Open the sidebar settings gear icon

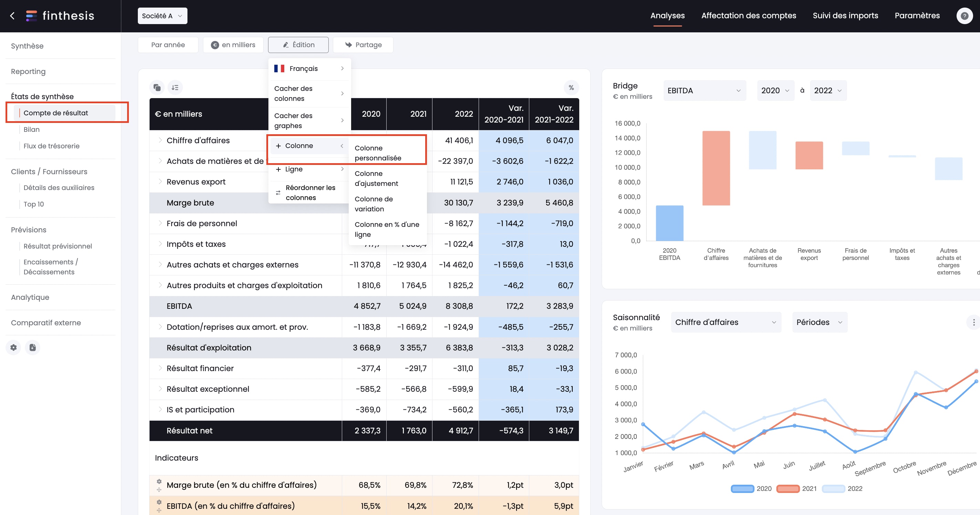click(14, 347)
